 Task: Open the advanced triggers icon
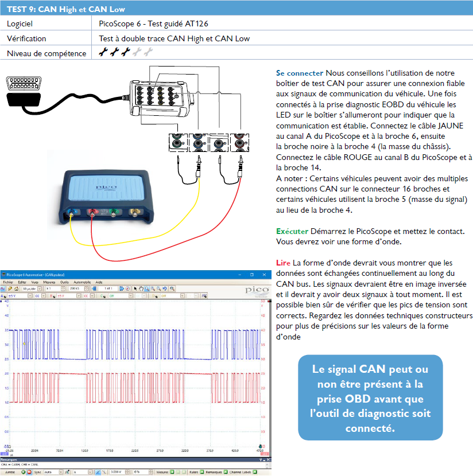click(x=67, y=472)
